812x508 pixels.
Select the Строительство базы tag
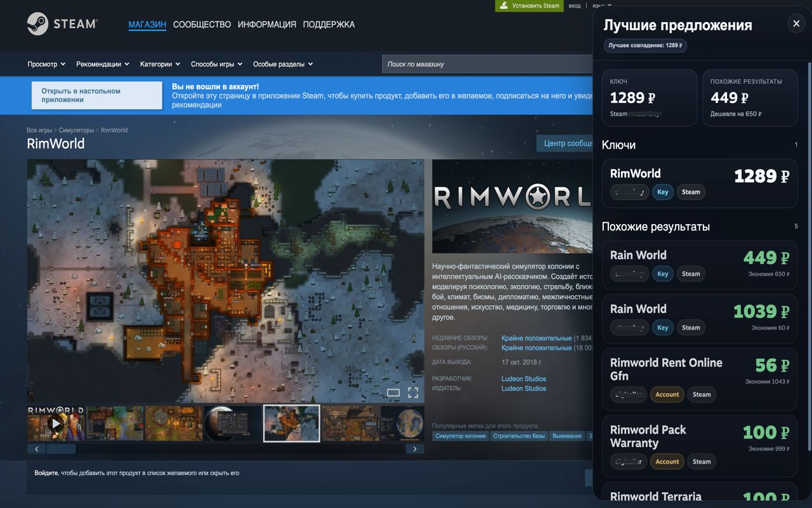point(519,436)
